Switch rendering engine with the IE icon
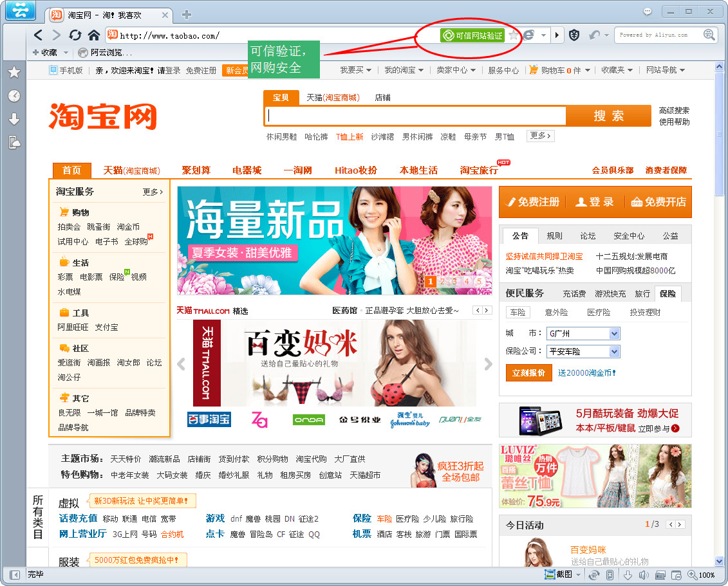This screenshot has width=728, height=586. [x=529, y=35]
